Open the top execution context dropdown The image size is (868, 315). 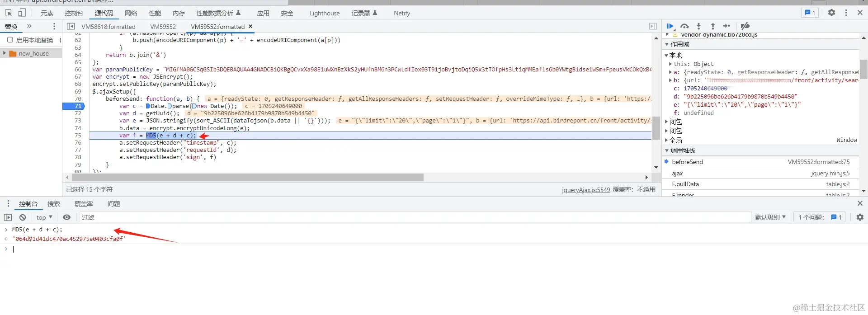click(x=44, y=217)
